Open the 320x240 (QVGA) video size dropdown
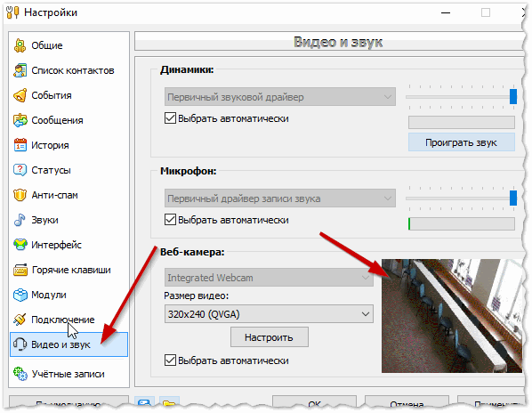Image resolution: width=532 pixels, height=413 pixels. (269, 314)
